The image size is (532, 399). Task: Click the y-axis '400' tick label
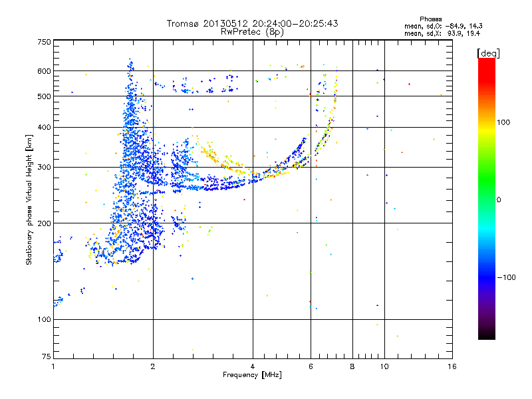[x=44, y=127]
